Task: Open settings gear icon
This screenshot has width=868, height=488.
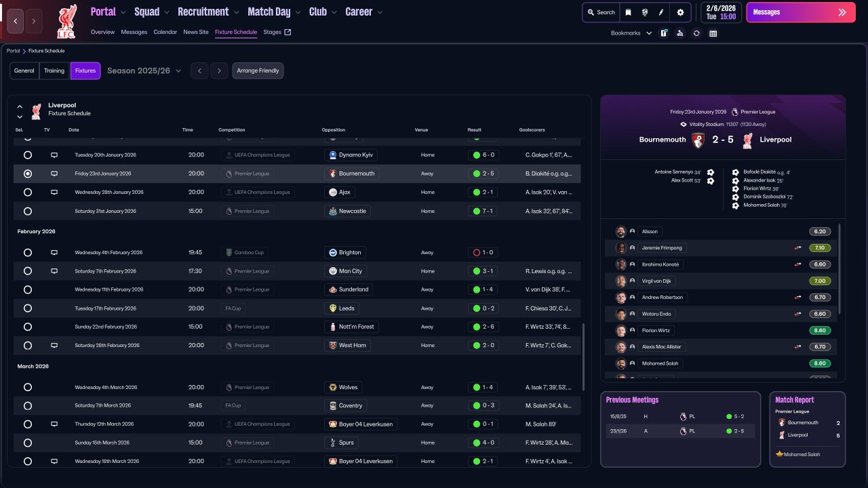Action: [x=680, y=12]
